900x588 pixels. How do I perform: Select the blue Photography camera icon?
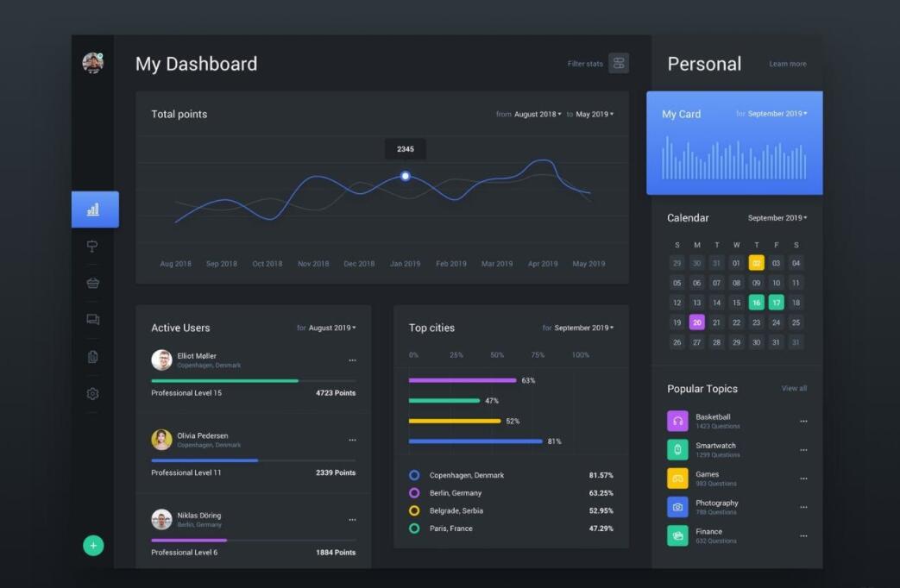677,507
